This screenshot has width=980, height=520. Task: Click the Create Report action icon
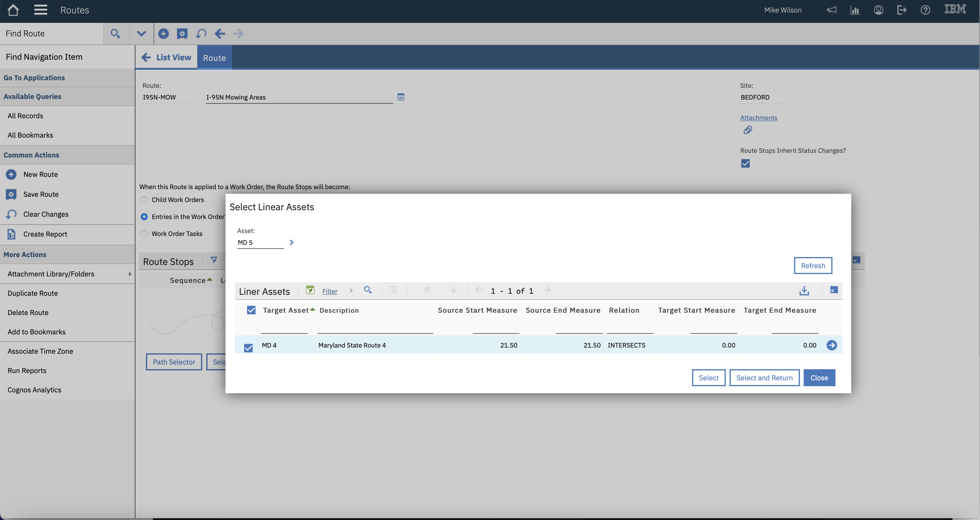click(11, 234)
